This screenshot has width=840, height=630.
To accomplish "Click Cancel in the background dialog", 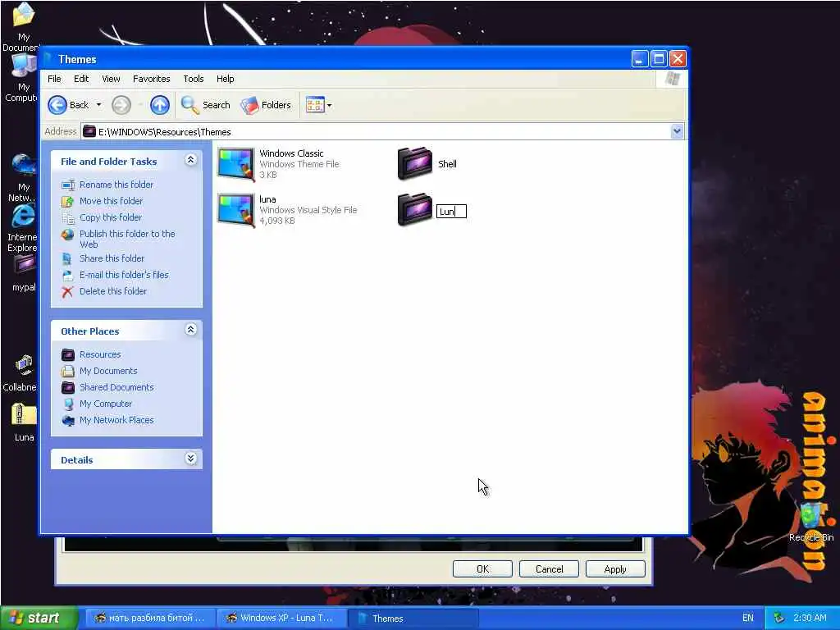I will pyautogui.click(x=549, y=569).
